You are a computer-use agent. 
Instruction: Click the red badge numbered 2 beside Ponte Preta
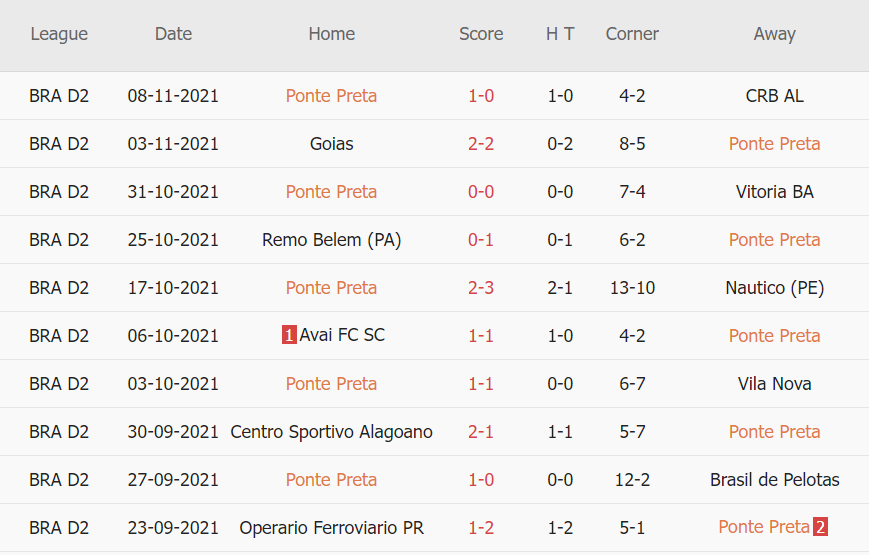click(820, 527)
